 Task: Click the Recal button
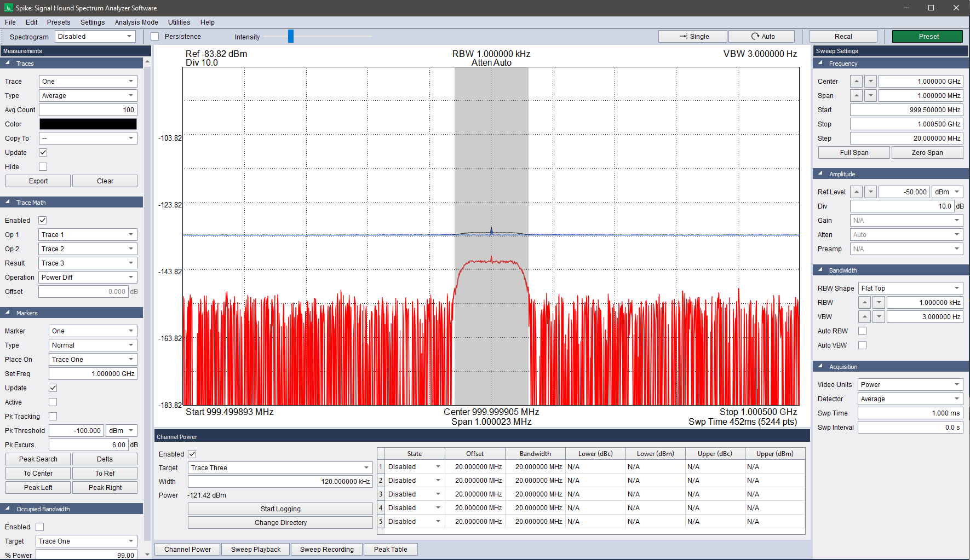point(843,37)
